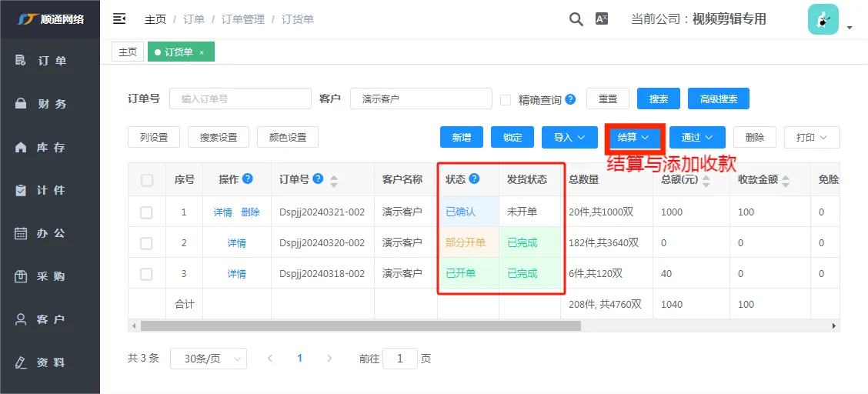Image resolution: width=868 pixels, height=394 pixels.
Task: Click the blue 搜索 button
Action: [x=658, y=99]
